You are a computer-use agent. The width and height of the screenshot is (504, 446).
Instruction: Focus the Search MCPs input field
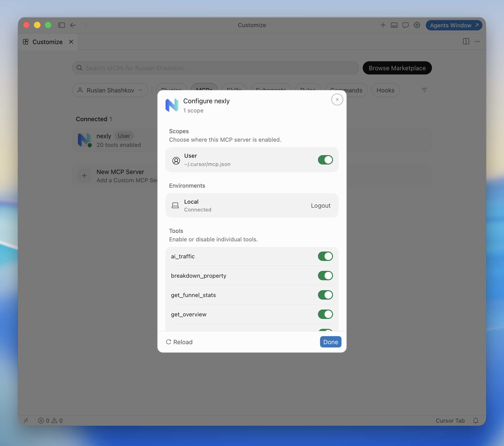(x=215, y=68)
